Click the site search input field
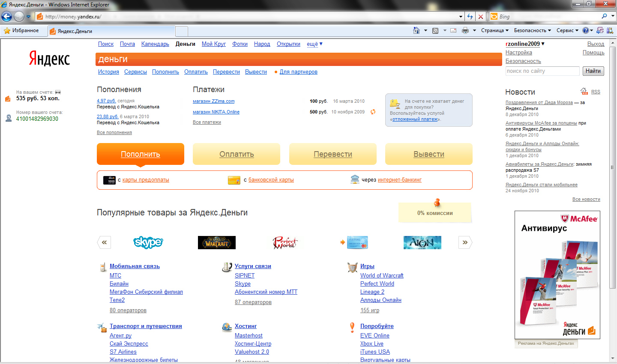The width and height of the screenshot is (617, 364). pos(542,71)
